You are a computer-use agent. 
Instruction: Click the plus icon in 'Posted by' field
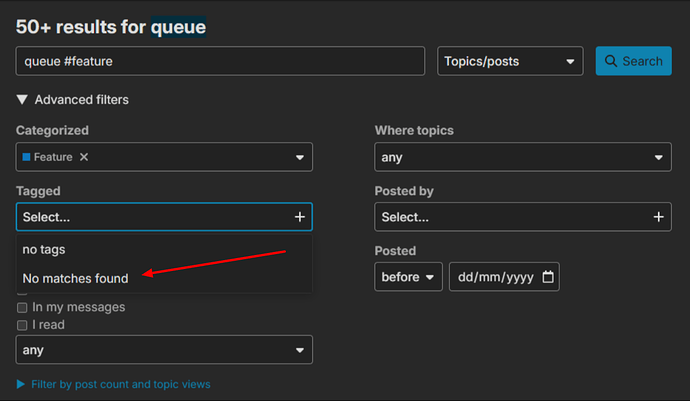[658, 217]
